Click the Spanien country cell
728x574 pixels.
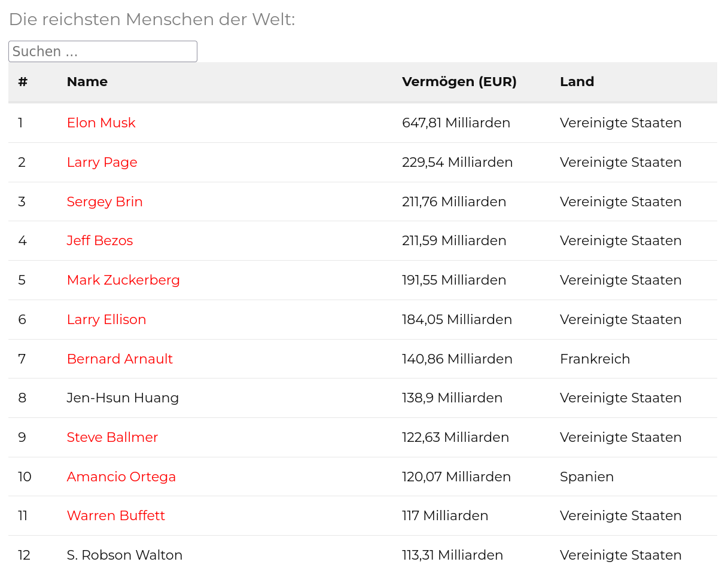(x=586, y=477)
